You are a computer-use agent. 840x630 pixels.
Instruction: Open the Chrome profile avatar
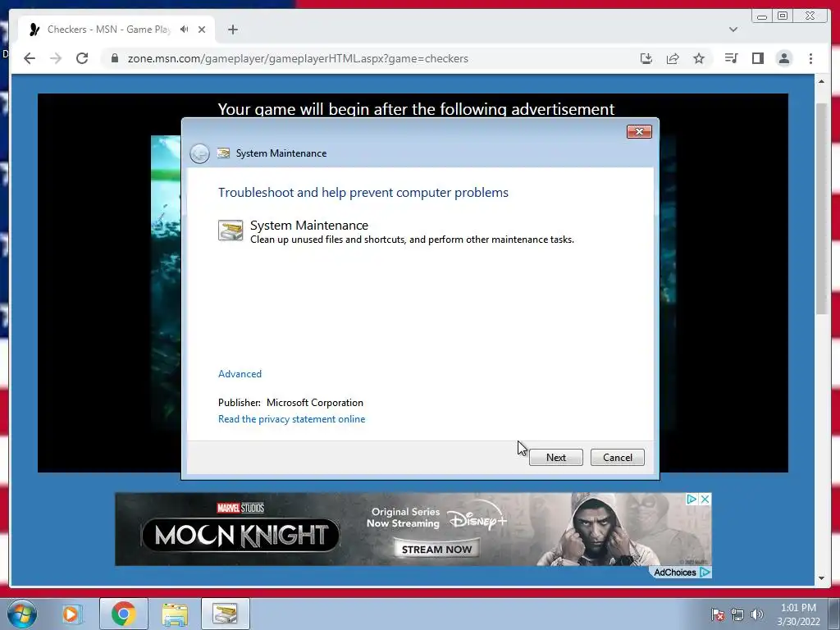point(783,58)
